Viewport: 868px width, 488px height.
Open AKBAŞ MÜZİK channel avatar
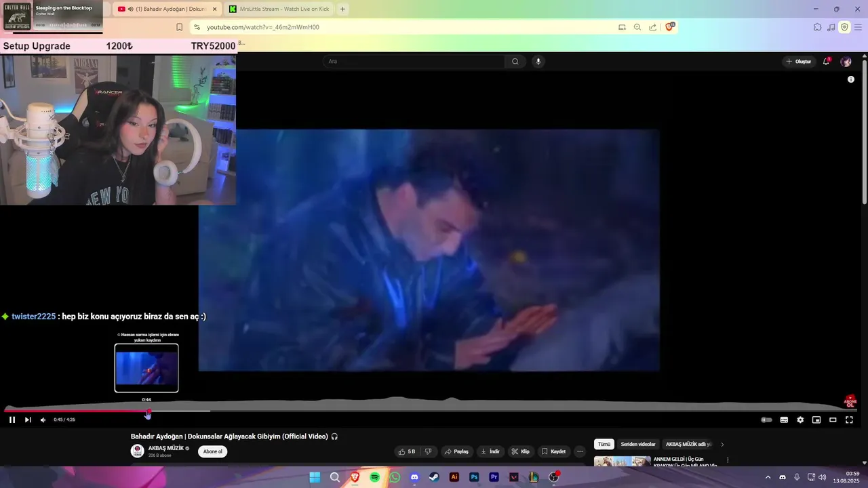[137, 451]
